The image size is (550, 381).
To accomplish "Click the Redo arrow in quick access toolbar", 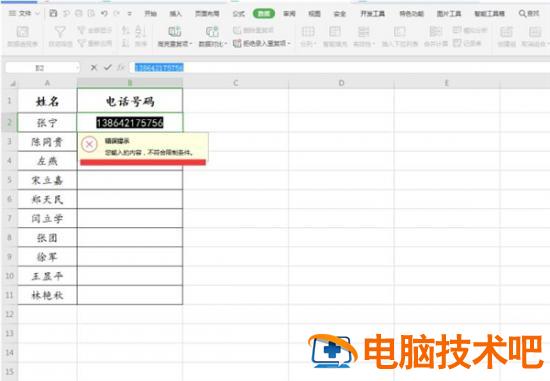I will [117, 13].
